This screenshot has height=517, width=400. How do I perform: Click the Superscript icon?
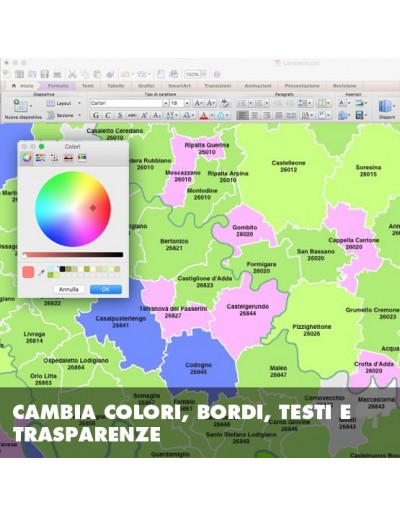click(x=144, y=115)
